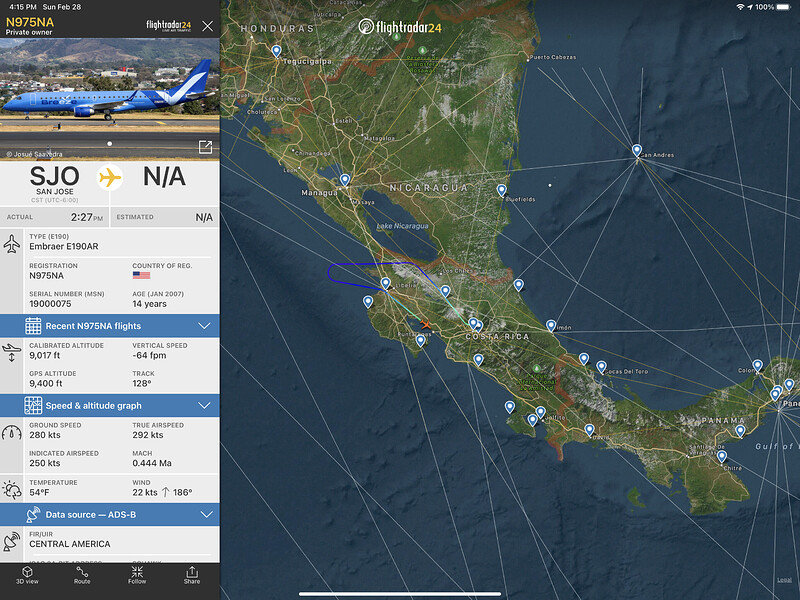Tap the calibrated altitude 9,017 ft
The height and width of the screenshot is (600, 800).
[x=44, y=355]
